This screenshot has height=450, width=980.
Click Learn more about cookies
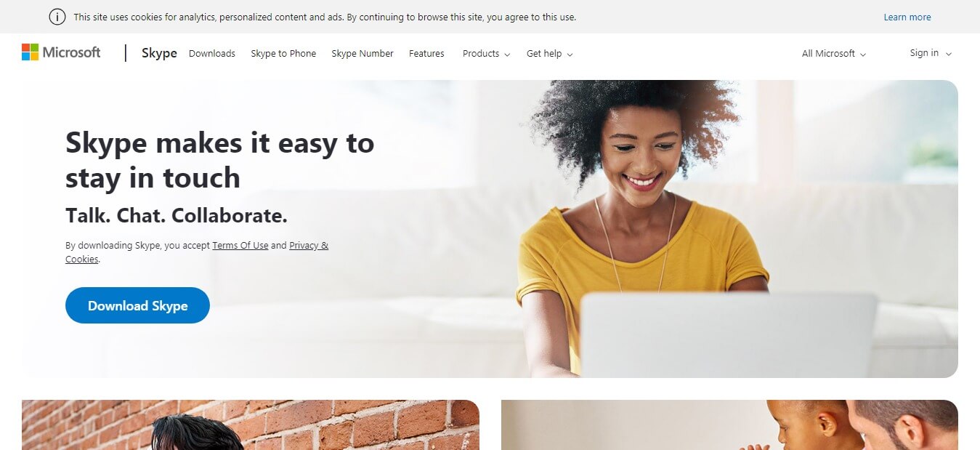tap(907, 17)
